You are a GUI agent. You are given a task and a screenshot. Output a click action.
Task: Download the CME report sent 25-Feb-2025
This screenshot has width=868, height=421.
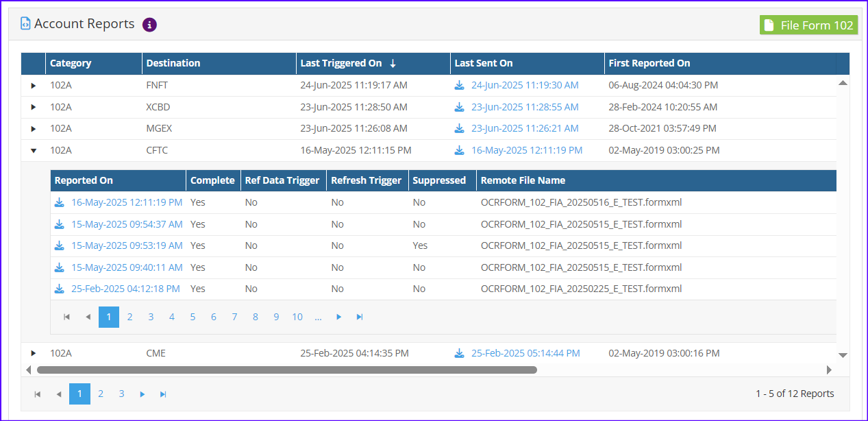pos(459,354)
